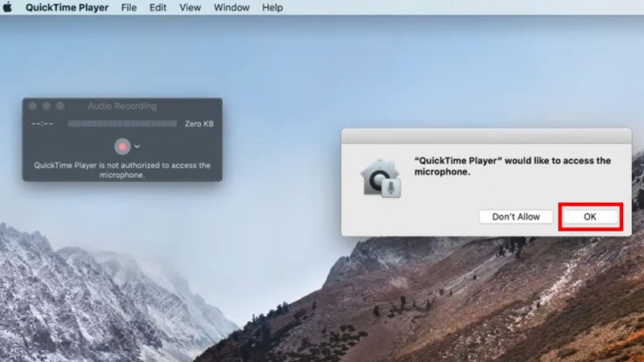The height and width of the screenshot is (362, 644).
Task: Open the File menu
Action: pyautogui.click(x=129, y=7)
